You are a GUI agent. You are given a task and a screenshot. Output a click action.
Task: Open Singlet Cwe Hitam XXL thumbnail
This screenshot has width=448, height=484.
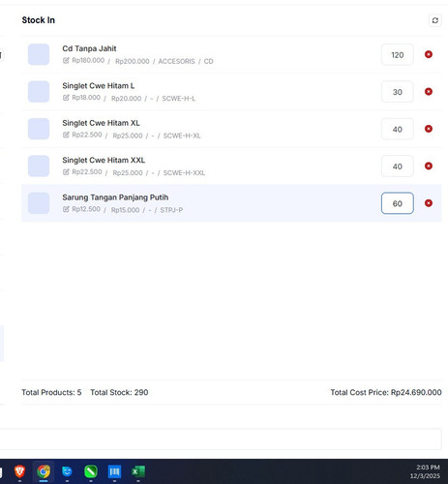[39, 166]
